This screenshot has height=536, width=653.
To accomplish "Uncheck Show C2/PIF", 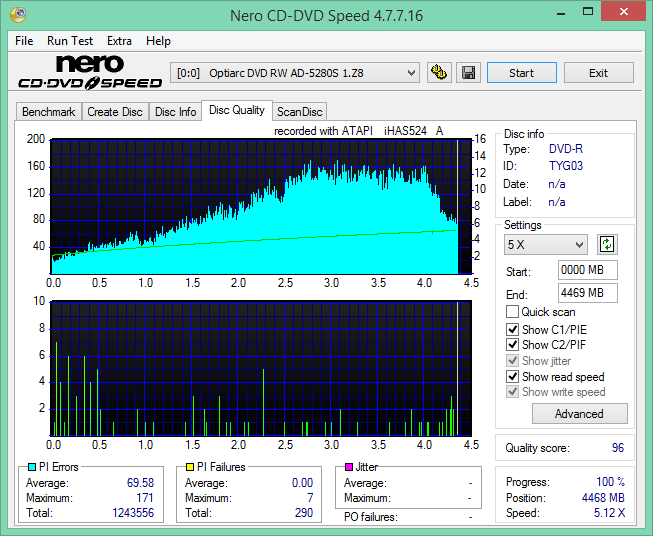I will [512, 344].
